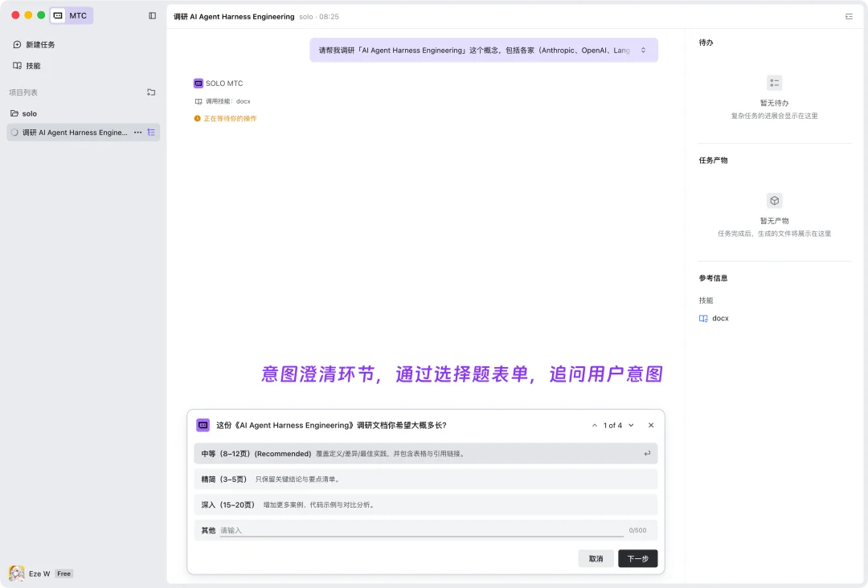Screen dimensions: 868x588
Task: Click the MTC app icon in the title bar
Action: pyautogui.click(x=56, y=15)
